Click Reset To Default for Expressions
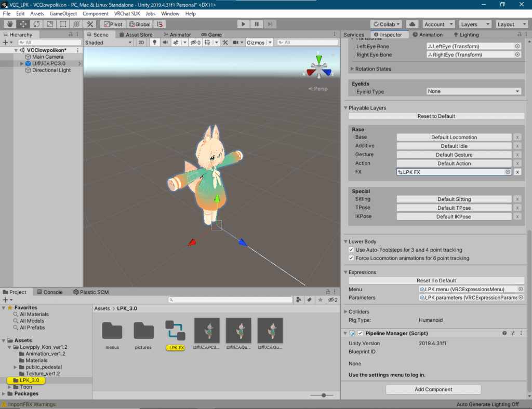The height and width of the screenshot is (409, 532). click(x=436, y=280)
